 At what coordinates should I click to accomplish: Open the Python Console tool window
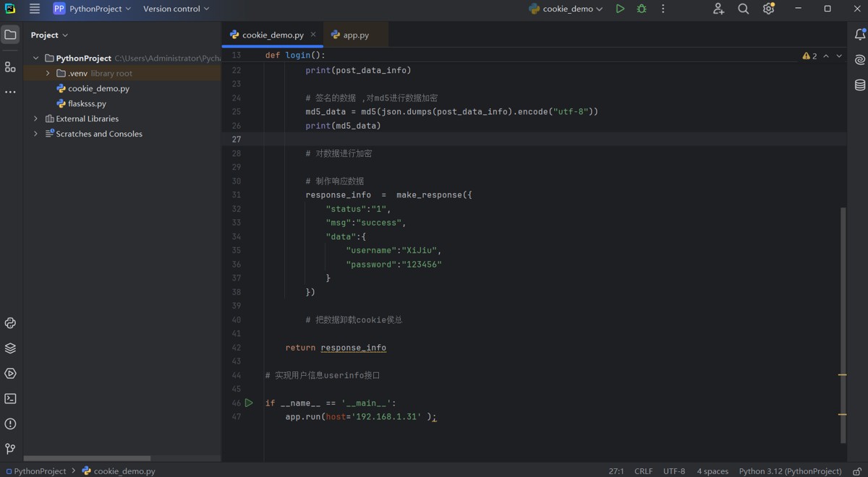(10, 323)
